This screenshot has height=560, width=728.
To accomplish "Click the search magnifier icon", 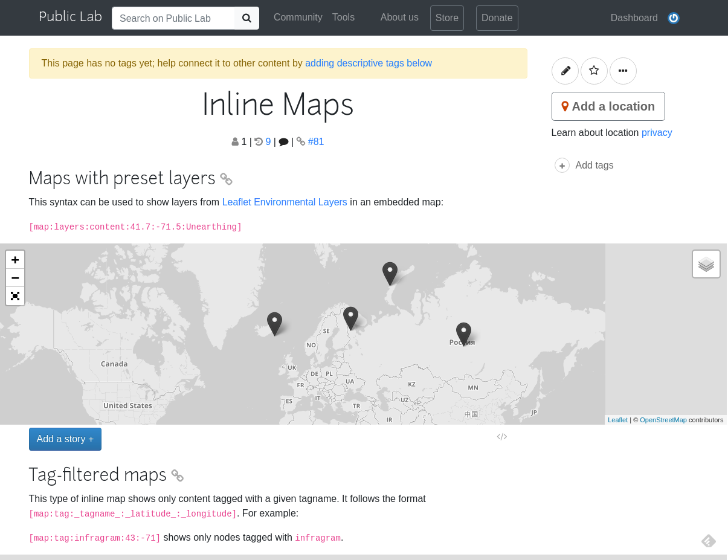I will [x=246, y=18].
